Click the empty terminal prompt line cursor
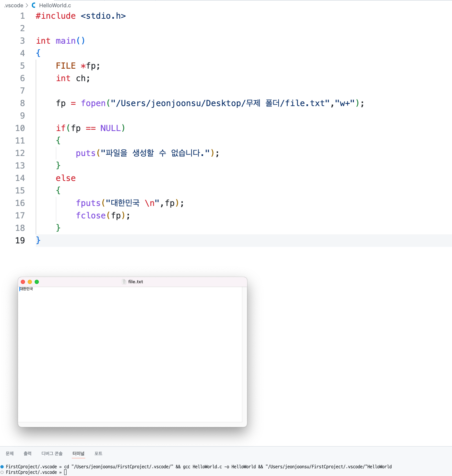 tap(65, 472)
